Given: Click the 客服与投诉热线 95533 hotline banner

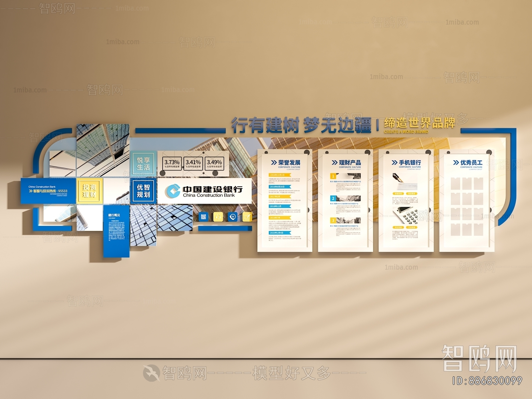Looking at the screenshot, I should pyautogui.click(x=48, y=191).
